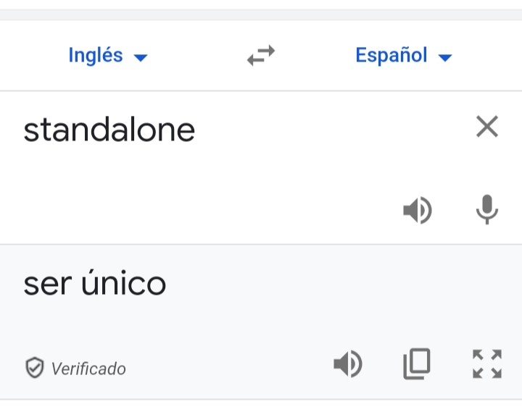
Task: Activate microphone voice input
Action: tap(487, 211)
